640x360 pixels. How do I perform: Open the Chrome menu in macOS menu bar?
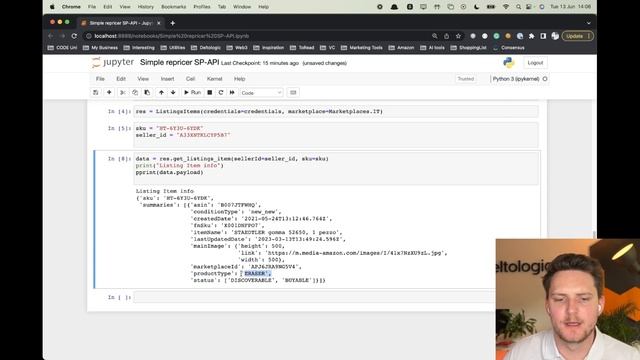click(x=71, y=7)
